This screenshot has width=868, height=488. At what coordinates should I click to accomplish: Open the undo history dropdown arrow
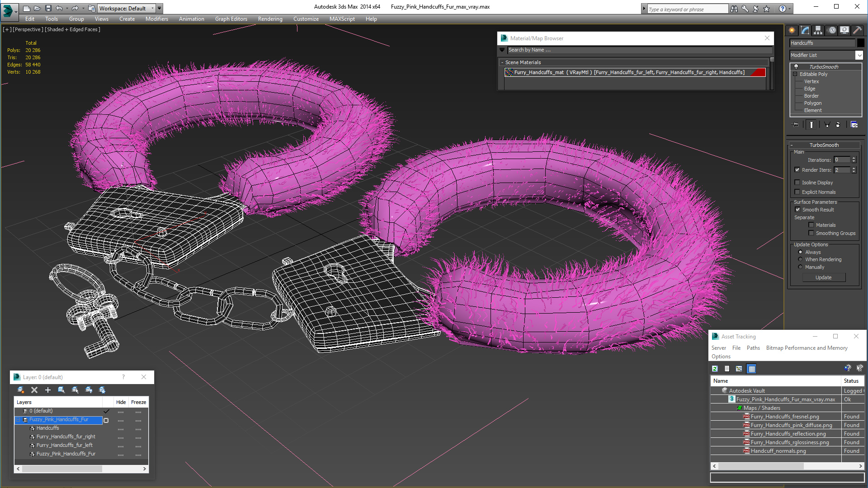point(67,8)
